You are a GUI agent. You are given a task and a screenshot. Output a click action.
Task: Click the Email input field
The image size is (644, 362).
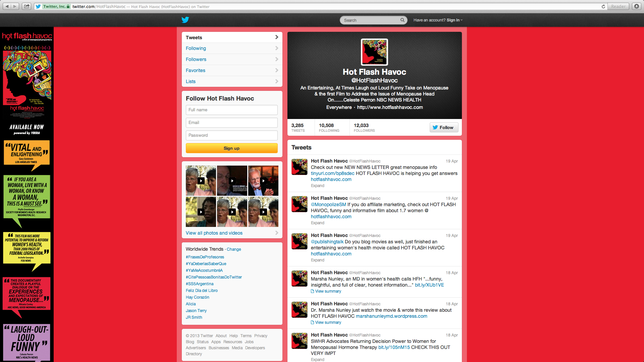pos(232,123)
